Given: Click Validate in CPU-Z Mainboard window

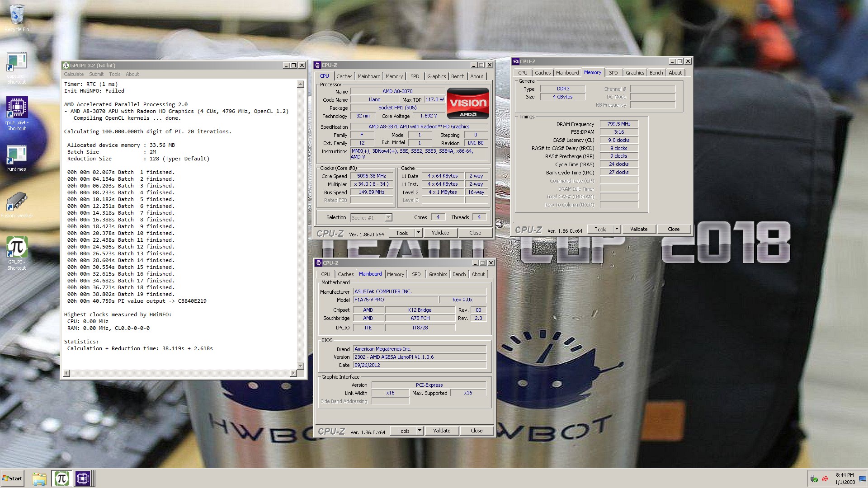Looking at the screenshot, I should point(442,431).
